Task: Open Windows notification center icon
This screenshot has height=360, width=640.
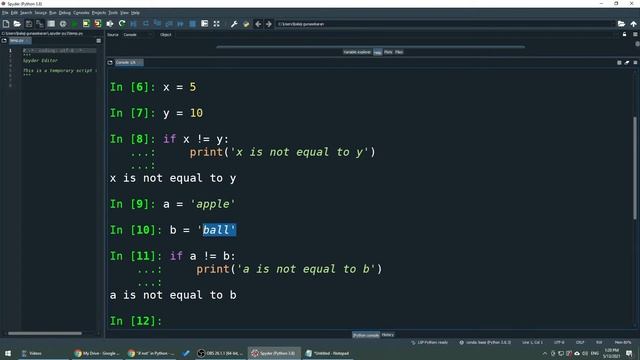Action: click(x=629, y=353)
